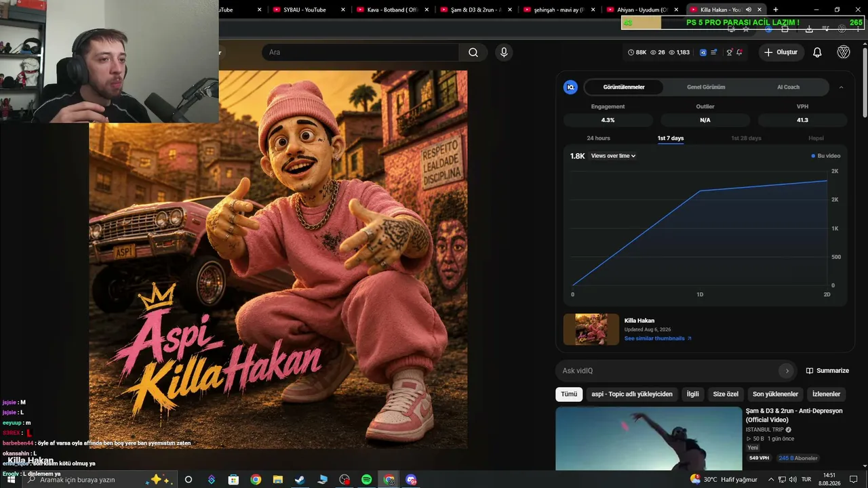Switch to the Şam & D3 & 2run browser tab
This screenshot has width=868, height=488.
tap(477, 9)
